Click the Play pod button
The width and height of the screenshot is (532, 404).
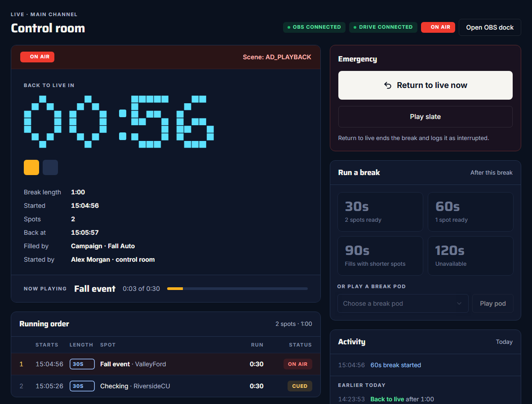point(492,303)
